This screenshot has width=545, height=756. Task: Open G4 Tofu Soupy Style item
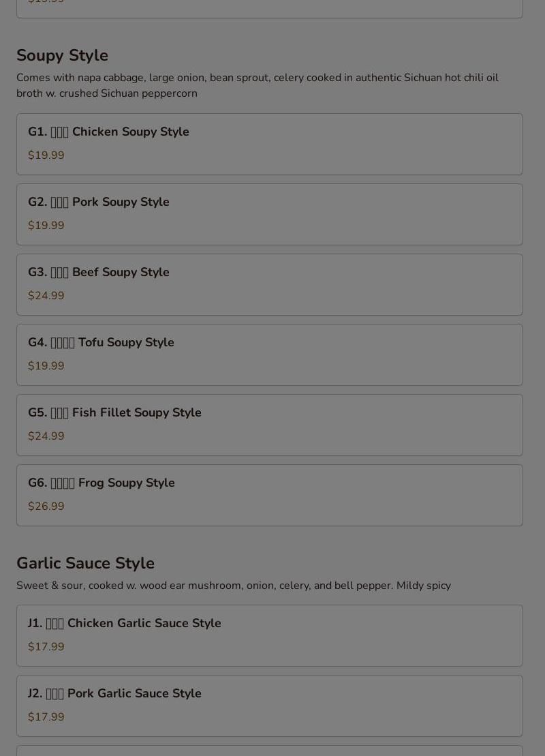click(x=269, y=355)
